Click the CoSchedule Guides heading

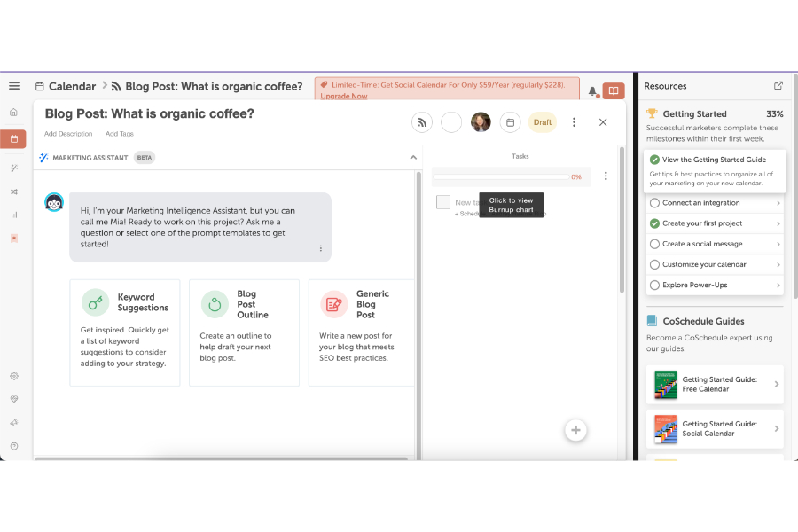click(x=703, y=321)
